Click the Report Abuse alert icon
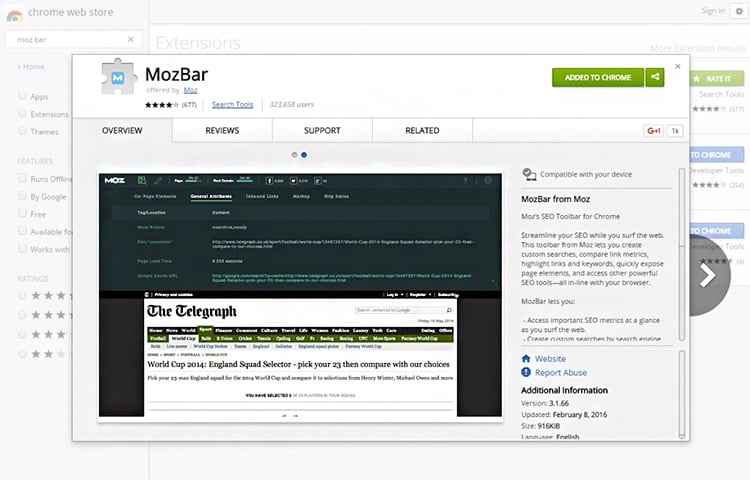The image size is (750, 480). (526, 372)
